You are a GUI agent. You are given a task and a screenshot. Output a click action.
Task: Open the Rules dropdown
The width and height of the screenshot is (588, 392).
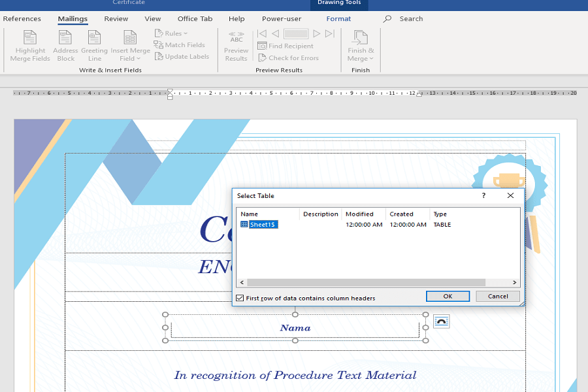(171, 33)
